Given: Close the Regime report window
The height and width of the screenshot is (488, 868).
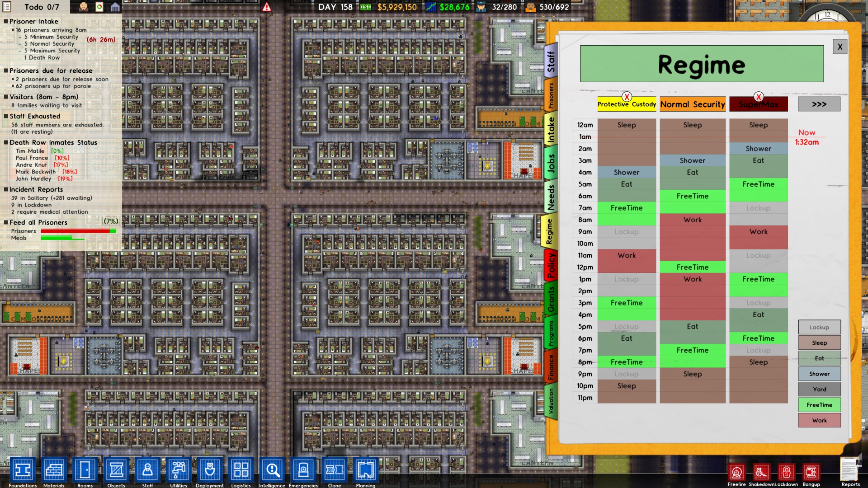Looking at the screenshot, I should [840, 47].
